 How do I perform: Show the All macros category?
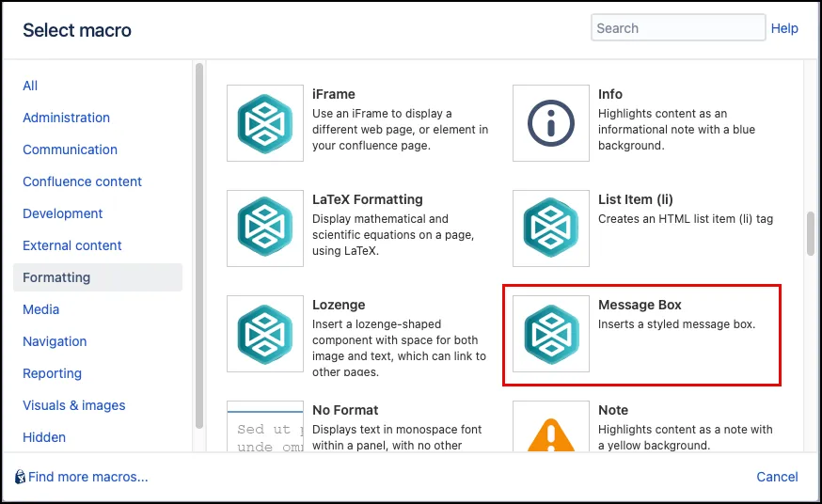pos(30,86)
